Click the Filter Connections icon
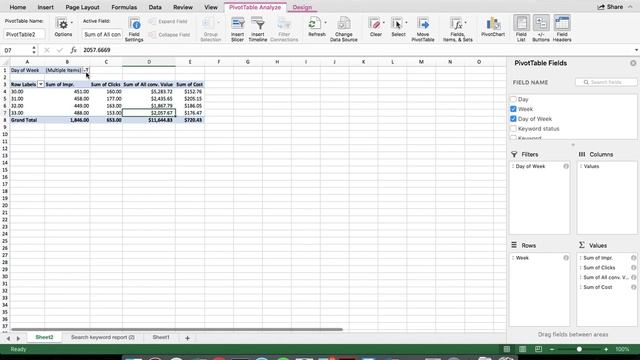Viewport: 640px width, 360px height. (x=284, y=24)
